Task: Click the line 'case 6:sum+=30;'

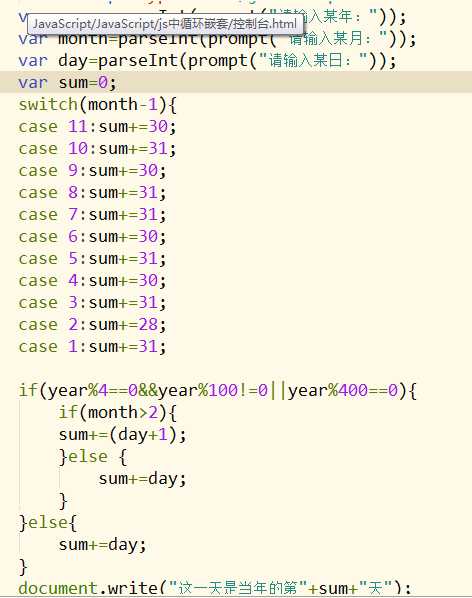Action: [92, 237]
